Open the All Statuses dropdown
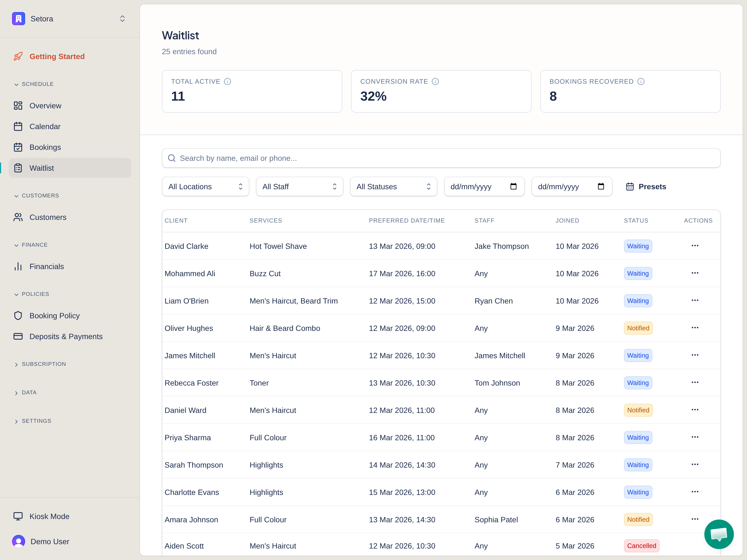 coord(393,186)
